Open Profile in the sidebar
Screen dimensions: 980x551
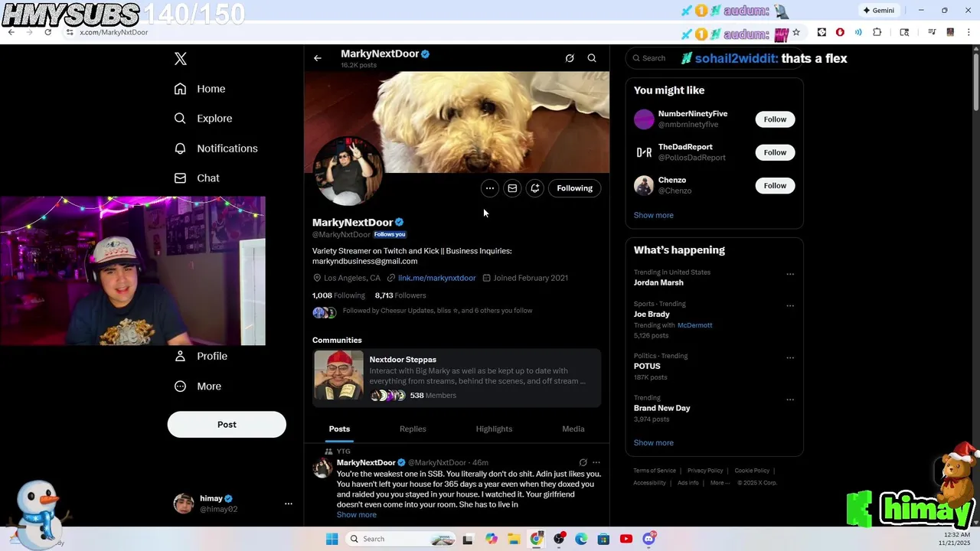[x=201, y=356]
